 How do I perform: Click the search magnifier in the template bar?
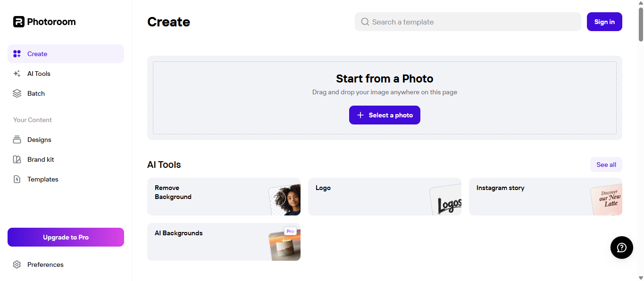[365, 22]
